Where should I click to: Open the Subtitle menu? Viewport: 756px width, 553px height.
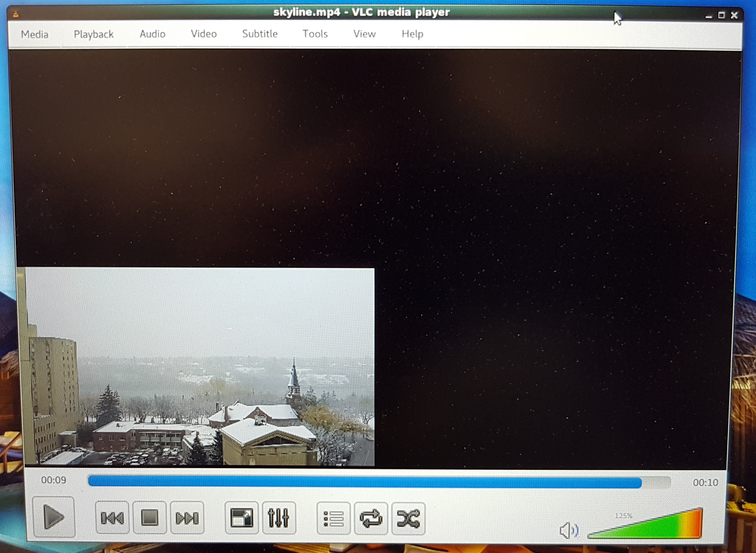click(x=260, y=34)
